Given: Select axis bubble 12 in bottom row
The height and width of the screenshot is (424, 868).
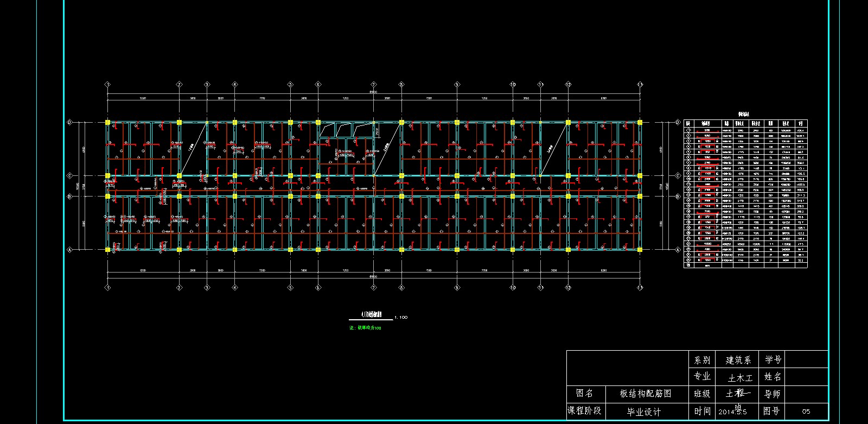Looking at the screenshot, I should [568, 288].
